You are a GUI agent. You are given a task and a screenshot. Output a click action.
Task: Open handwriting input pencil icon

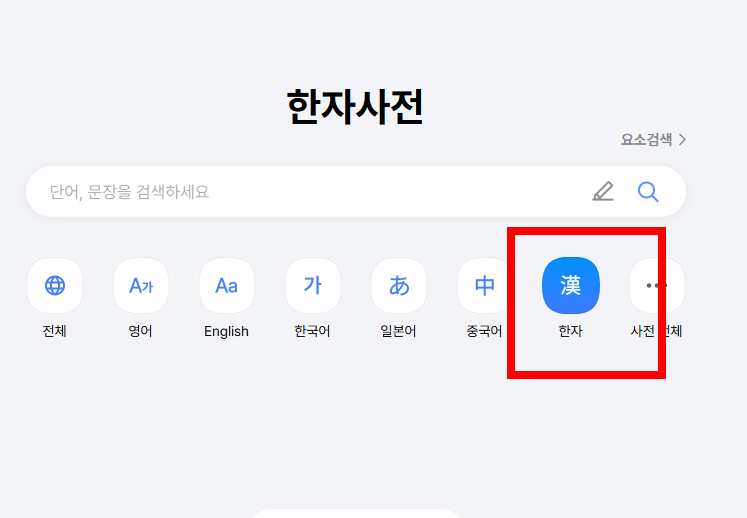[603, 192]
